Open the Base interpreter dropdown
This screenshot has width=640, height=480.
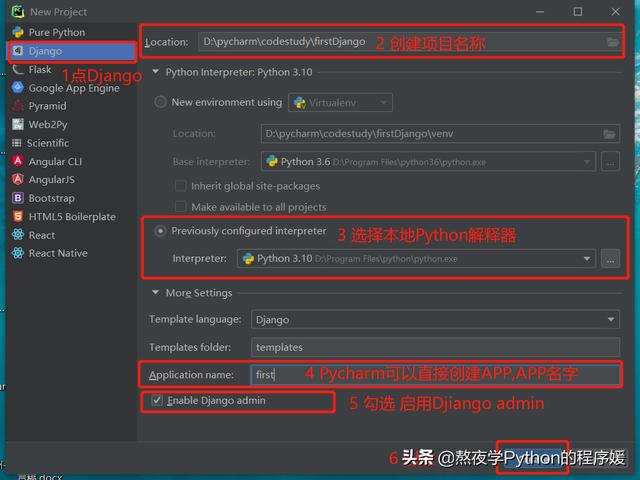pyautogui.click(x=428, y=162)
